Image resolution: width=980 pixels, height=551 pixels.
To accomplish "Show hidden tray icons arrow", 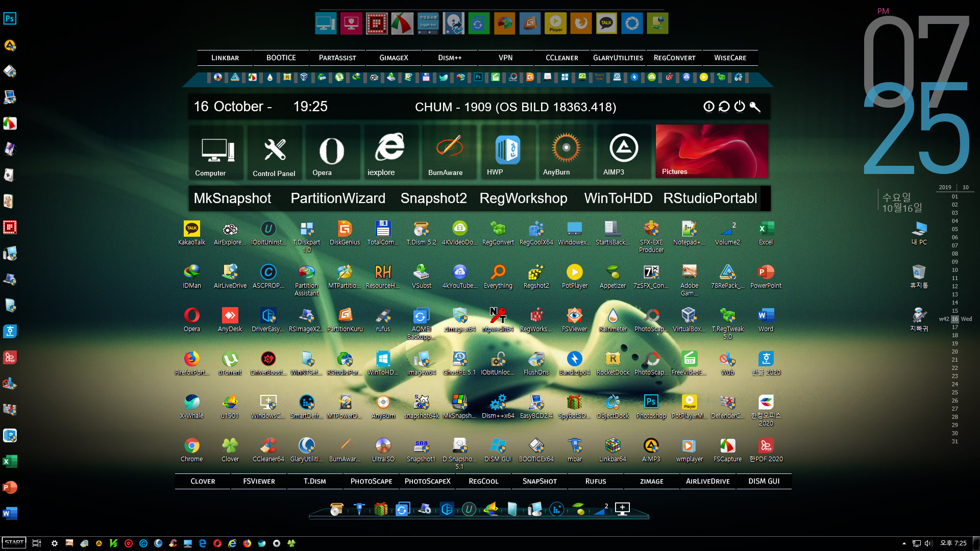I will (904, 543).
